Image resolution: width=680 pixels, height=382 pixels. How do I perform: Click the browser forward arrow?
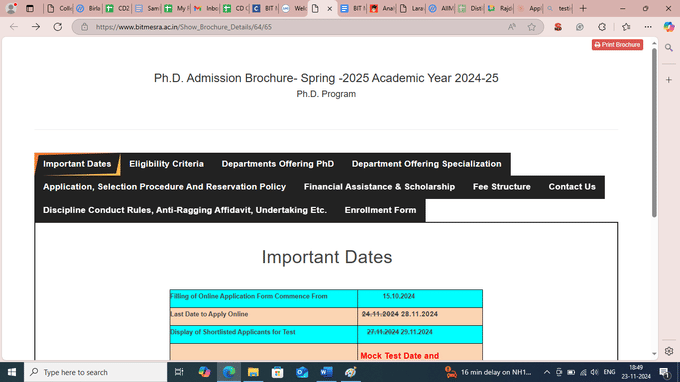pyautogui.click(x=36, y=27)
